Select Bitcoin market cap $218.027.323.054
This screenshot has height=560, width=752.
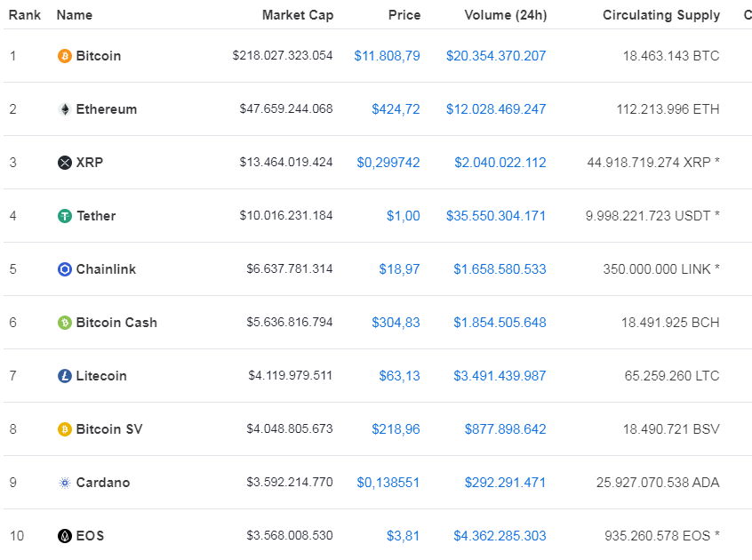tap(283, 56)
